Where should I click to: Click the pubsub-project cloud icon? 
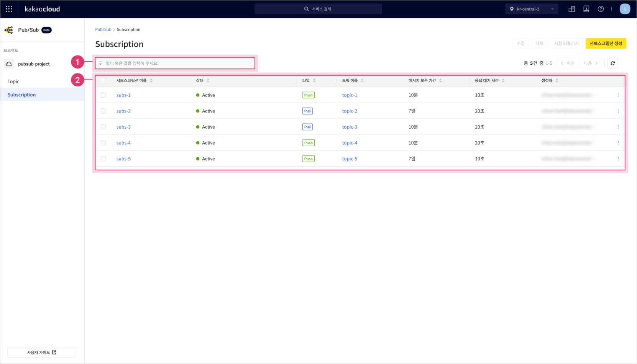point(9,64)
